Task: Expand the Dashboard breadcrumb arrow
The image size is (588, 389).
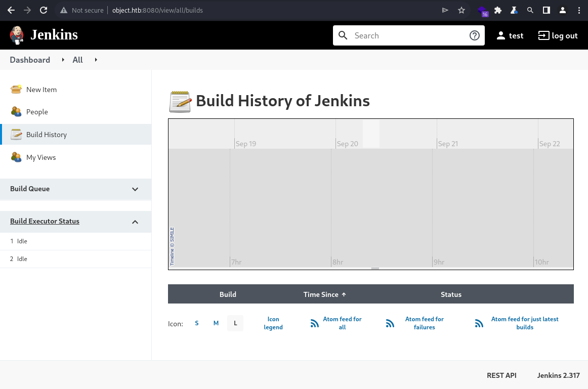Action: pos(63,60)
